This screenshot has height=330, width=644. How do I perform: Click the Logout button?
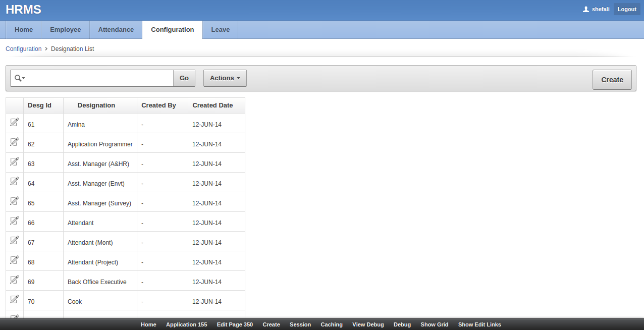coord(627,10)
